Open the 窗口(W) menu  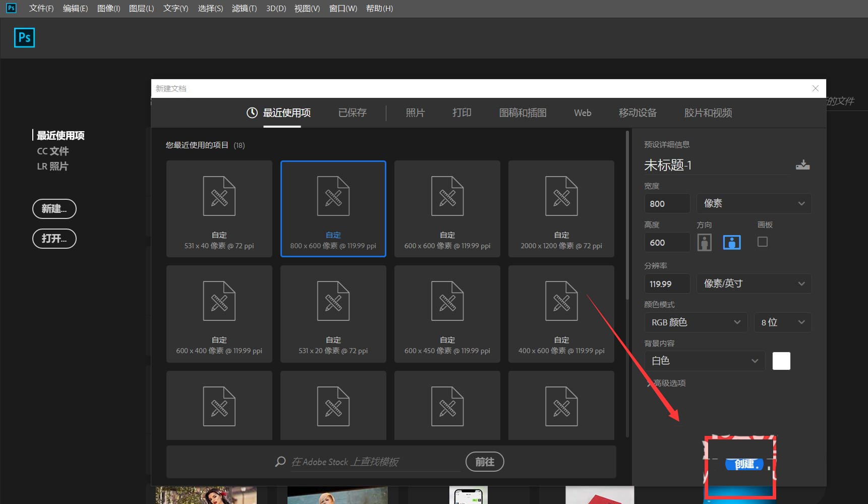tap(343, 9)
